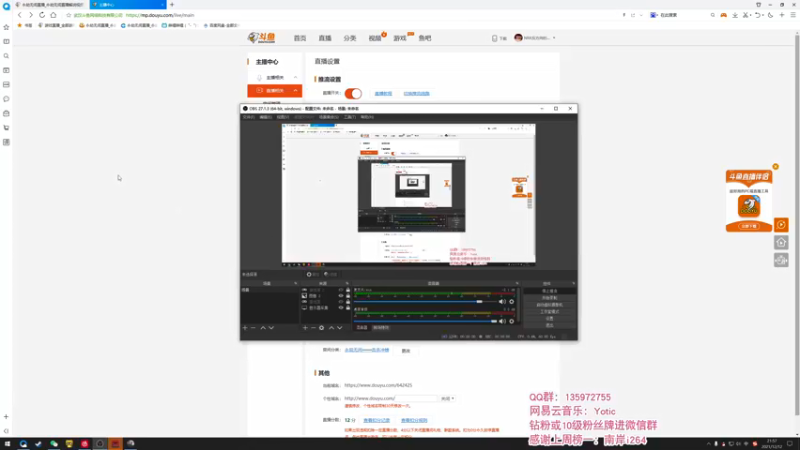Click the orange play icon on right sidebar

tap(781, 224)
